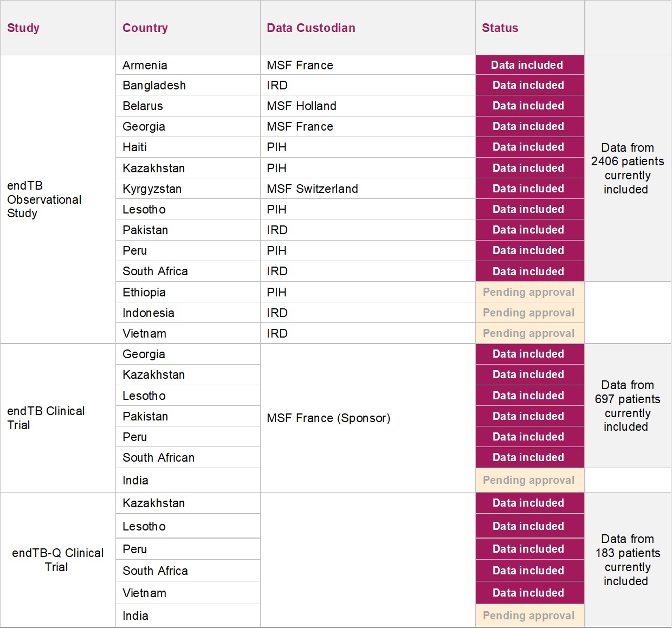Select the Bangladesh country cell
Viewport: 672px width, 628px height.
(154, 86)
